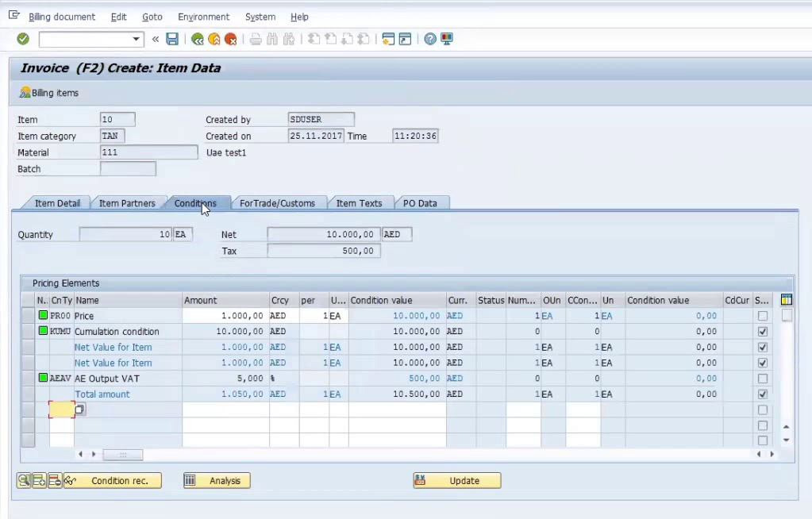Click the Print icon in toolbar
Image resolution: width=812 pixels, height=519 pixels.
click(256, 39)
